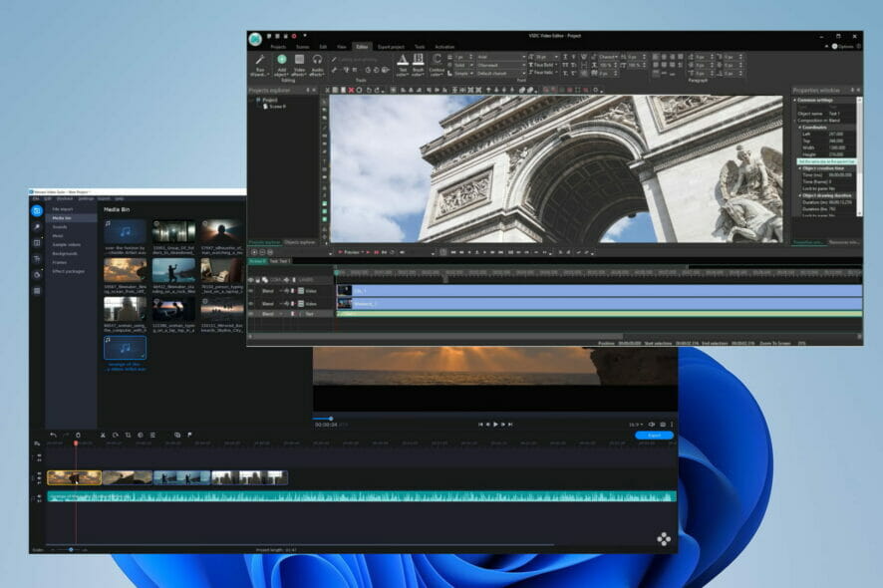The image size is (883, 588).
Task: Select Backgrounds in Movavi sidebar list
Action: point(65,253)
